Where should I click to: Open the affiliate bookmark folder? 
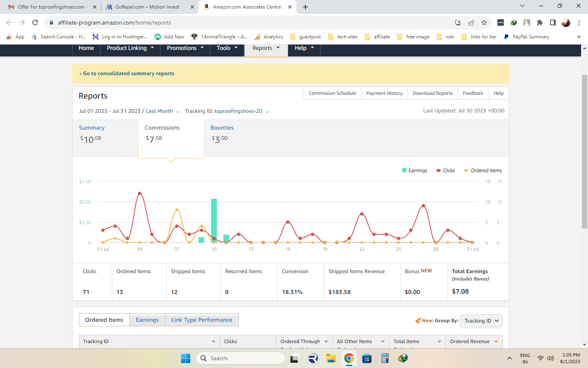click(x=377, y=37)
